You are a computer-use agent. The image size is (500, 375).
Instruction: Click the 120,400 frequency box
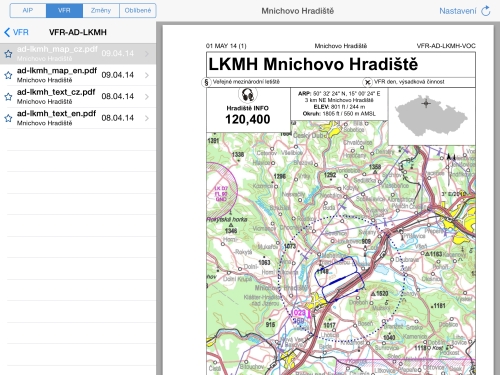(248, 110)
